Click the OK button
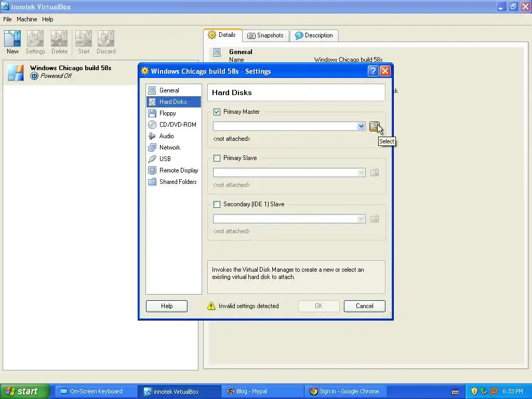Screen dimensions: 532x399 [318, 306]
